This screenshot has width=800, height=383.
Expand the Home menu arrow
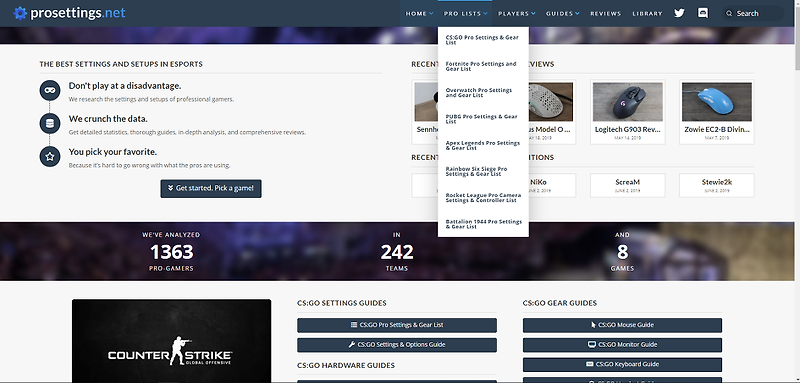tap(431, 14)
